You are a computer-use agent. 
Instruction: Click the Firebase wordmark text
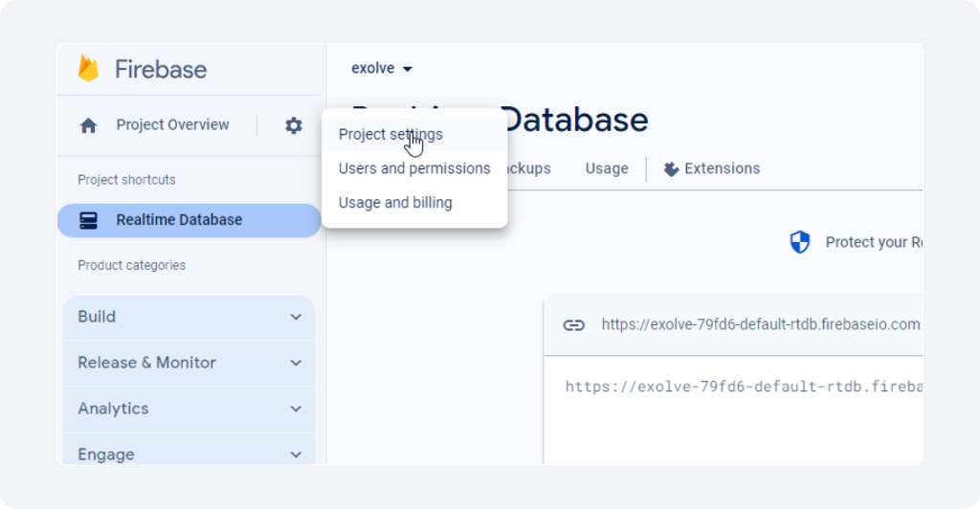[x=161, y=69]
